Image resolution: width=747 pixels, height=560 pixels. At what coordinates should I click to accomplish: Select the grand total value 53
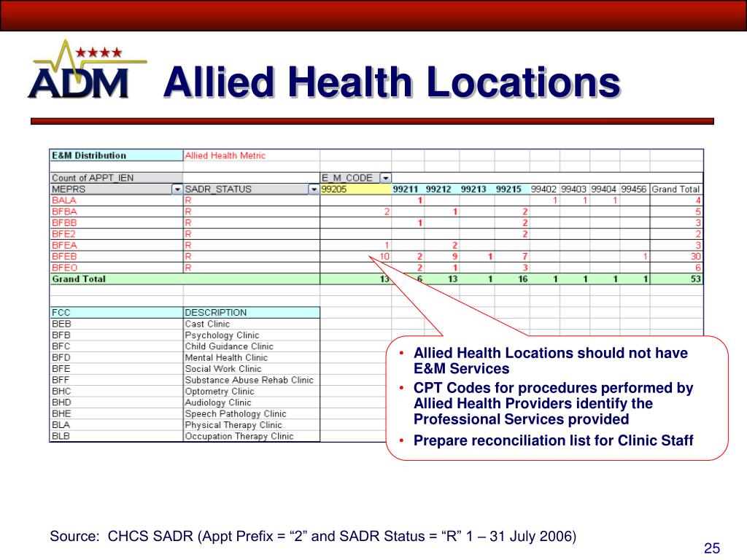tap(676, 279)
